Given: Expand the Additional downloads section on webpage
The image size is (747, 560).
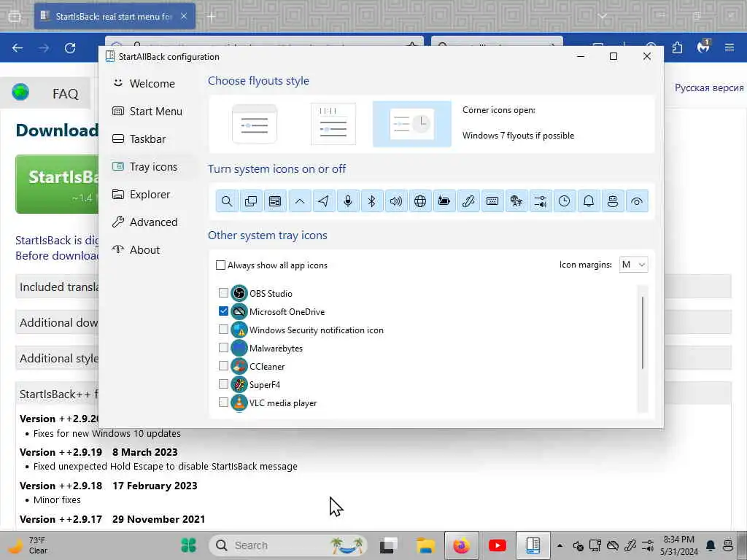Looking at the screenshot, I should (x=57, y=322).
